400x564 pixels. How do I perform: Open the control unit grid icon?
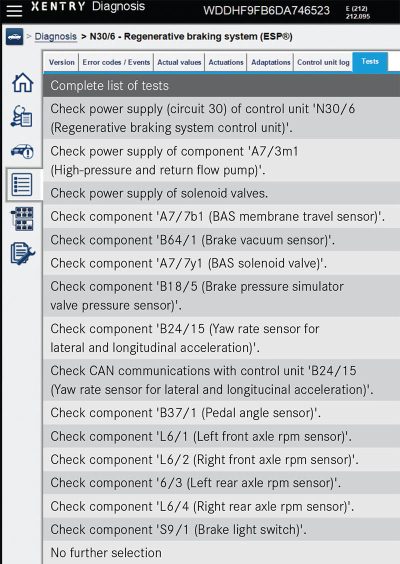pyautogui.click(x=22, y=219)
